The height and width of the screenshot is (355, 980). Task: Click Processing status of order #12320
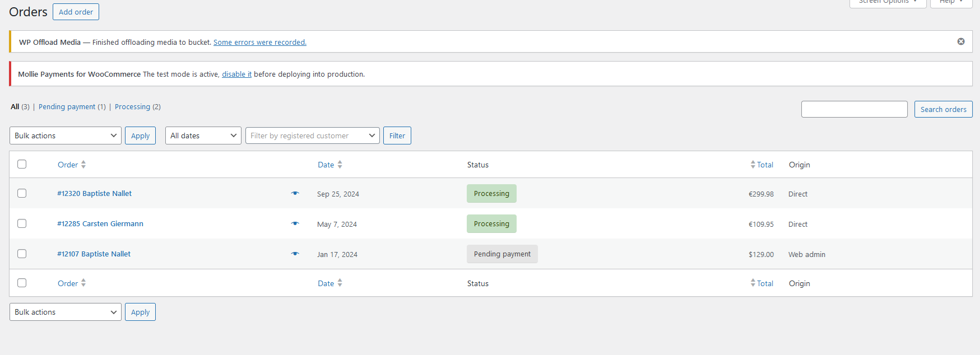click(x=491, y=193)
